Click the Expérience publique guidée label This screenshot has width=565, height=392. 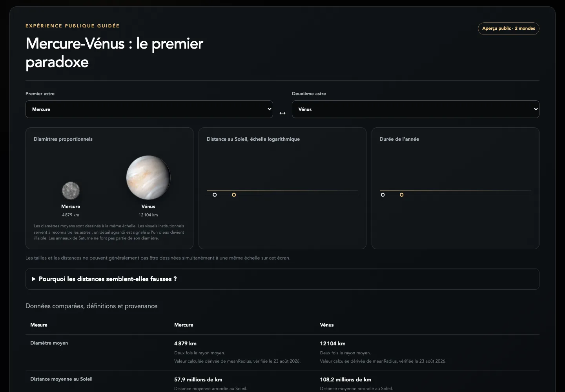(73, 26)
